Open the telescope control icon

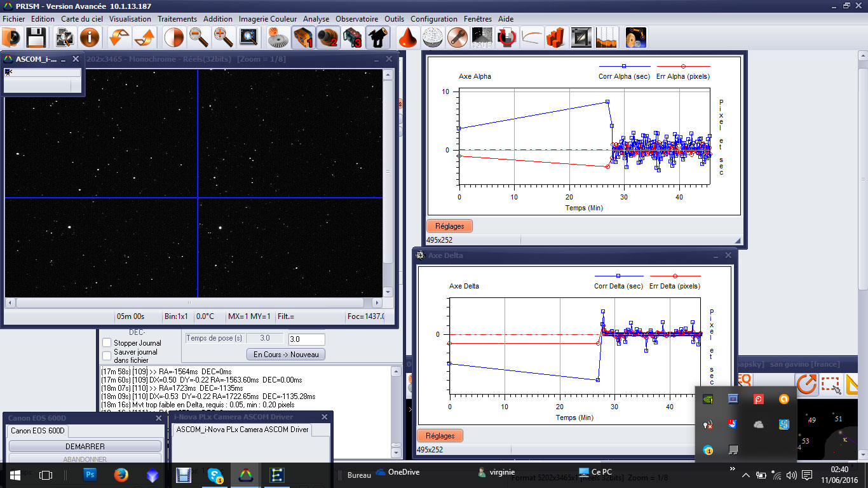click(x=379, y=37)
